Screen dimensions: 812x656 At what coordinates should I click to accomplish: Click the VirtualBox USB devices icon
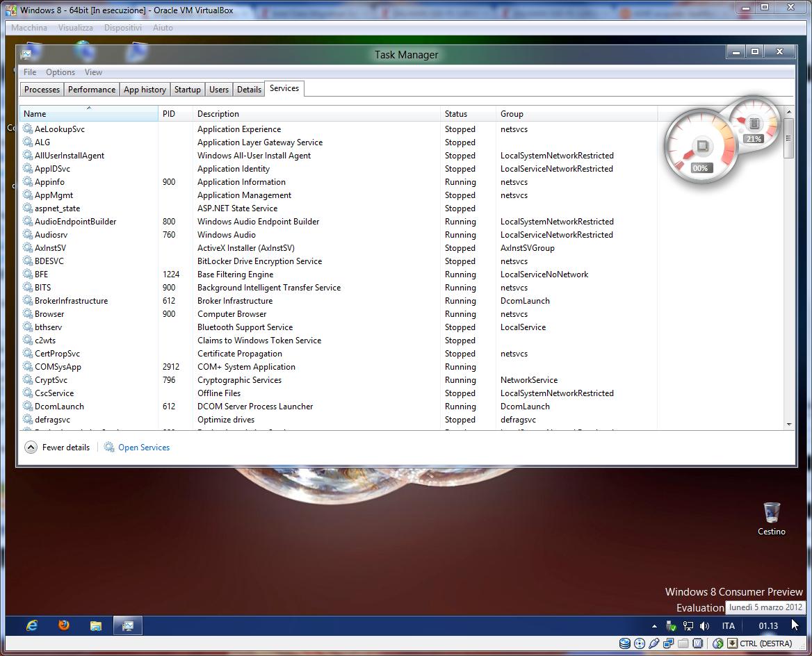coord(654,643)
